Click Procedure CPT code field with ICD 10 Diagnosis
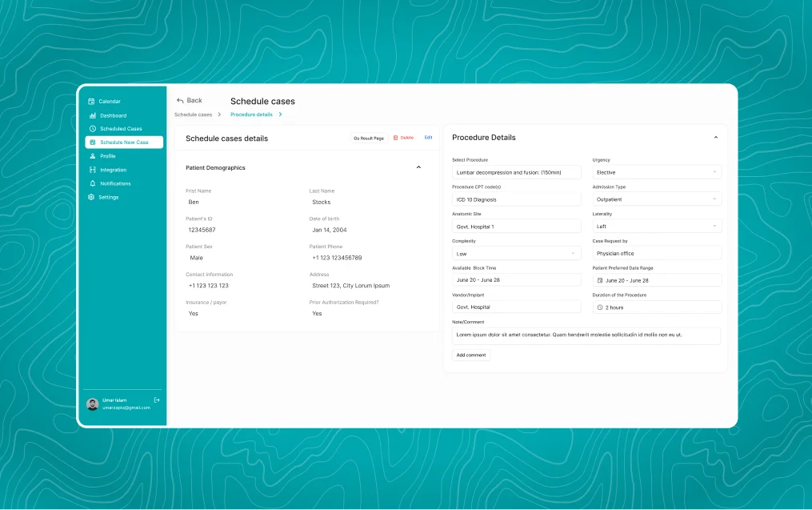Screen dimensions: 812x510 pyautogui.click(x=516, y=199)
